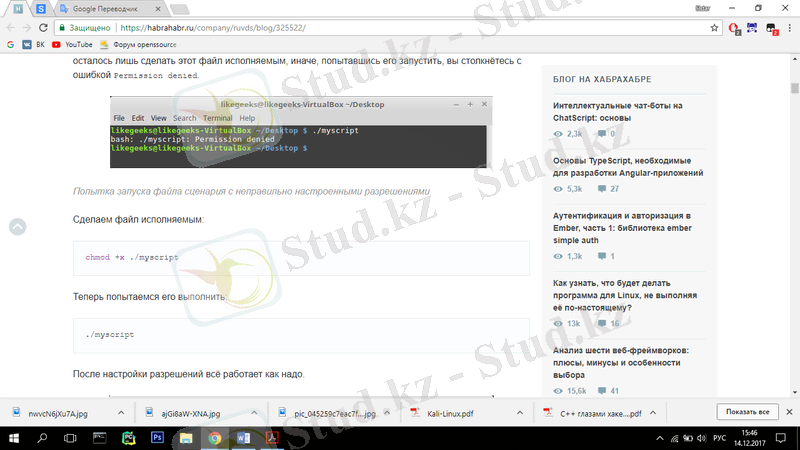Click comments icon with 16 comments

click(602, 323)
